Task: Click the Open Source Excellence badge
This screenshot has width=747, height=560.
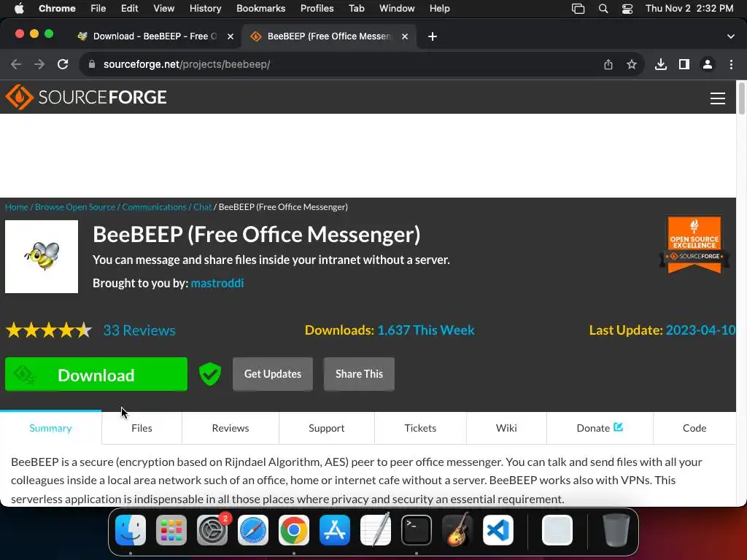Action: (x=694, y=245)
